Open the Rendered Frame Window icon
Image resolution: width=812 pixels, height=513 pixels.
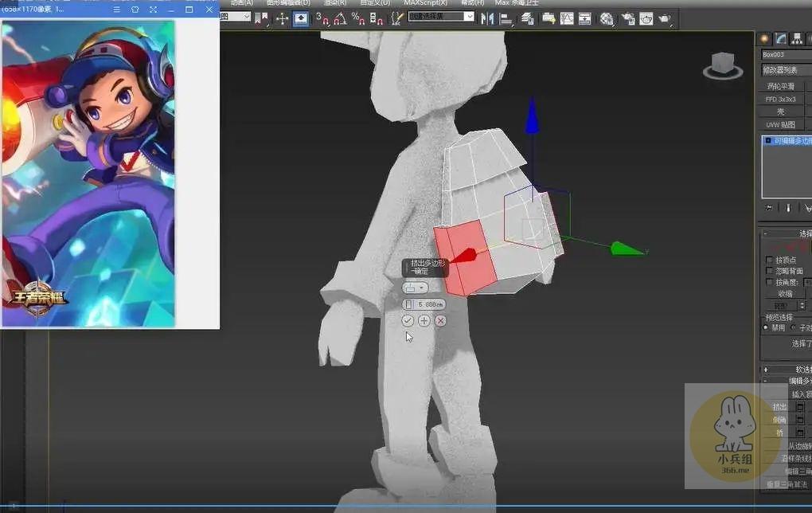click(x=646, y=19)
